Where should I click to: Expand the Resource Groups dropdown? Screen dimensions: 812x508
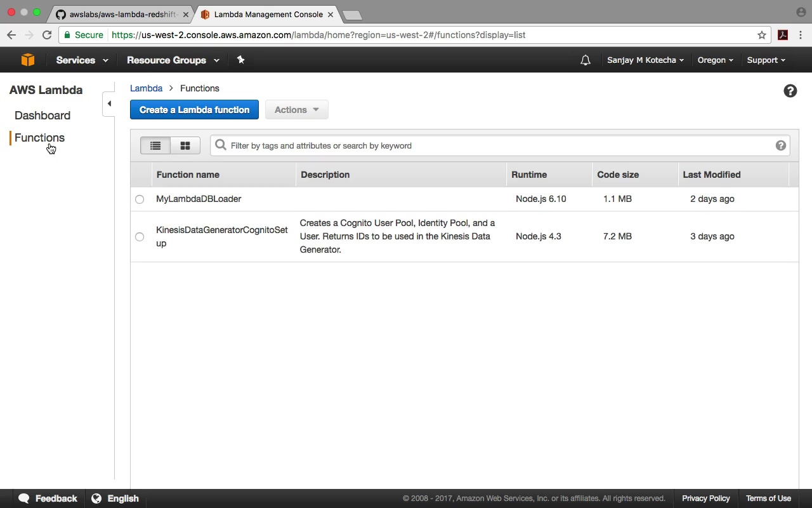(173, 60)
